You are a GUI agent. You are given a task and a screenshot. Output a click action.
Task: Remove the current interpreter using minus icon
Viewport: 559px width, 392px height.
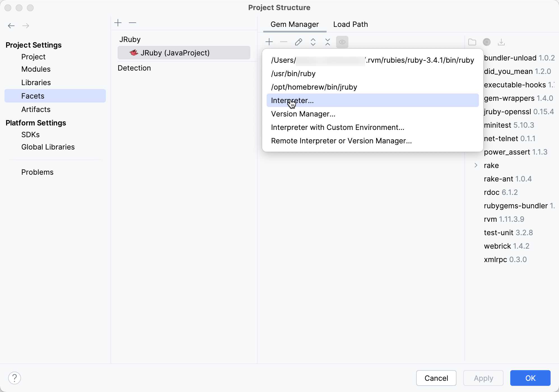(284, 42)
